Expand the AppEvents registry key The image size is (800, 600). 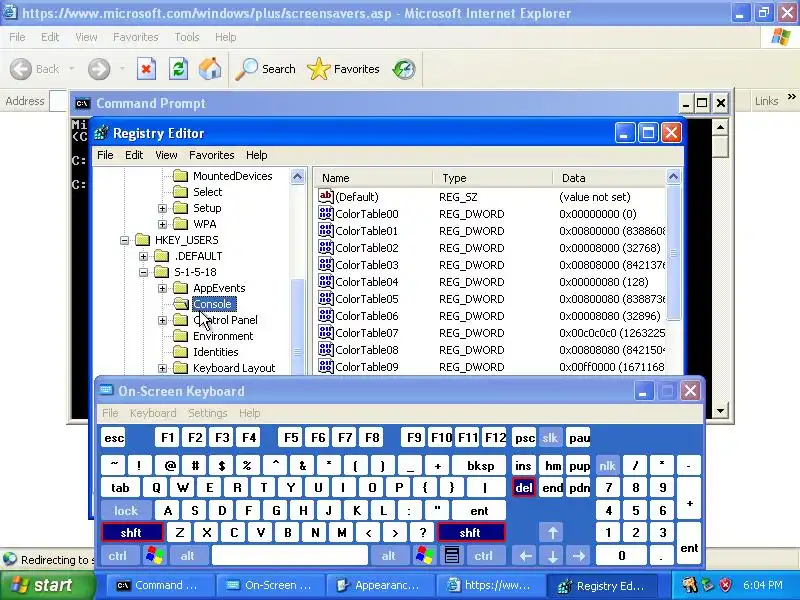click(x=162, y=288)
